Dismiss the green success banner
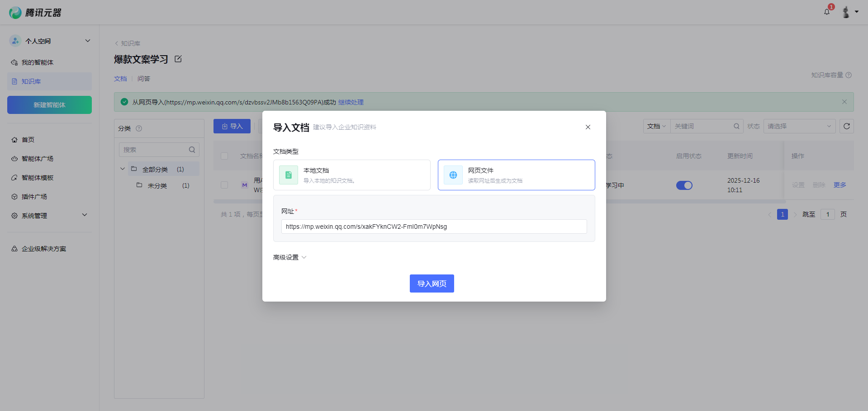Viewport: 868px width, 411px height. point(844,102)
